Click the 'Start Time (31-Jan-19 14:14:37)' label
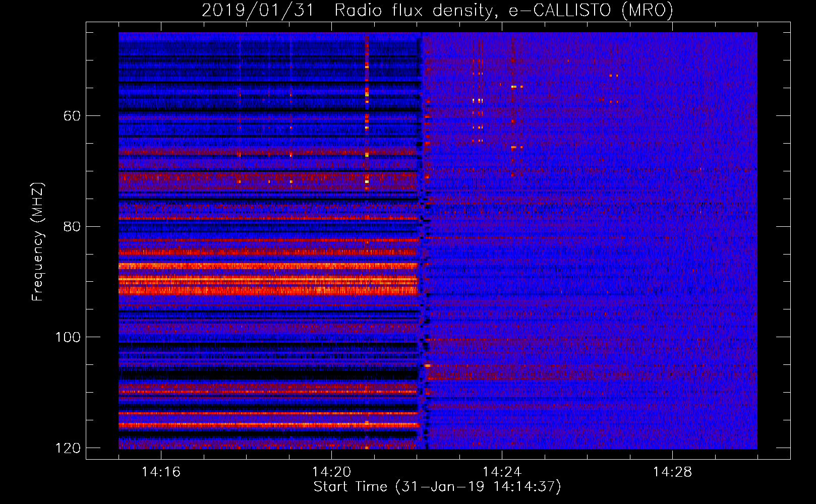This screenshot has width=816, height=504. [437, 487]
